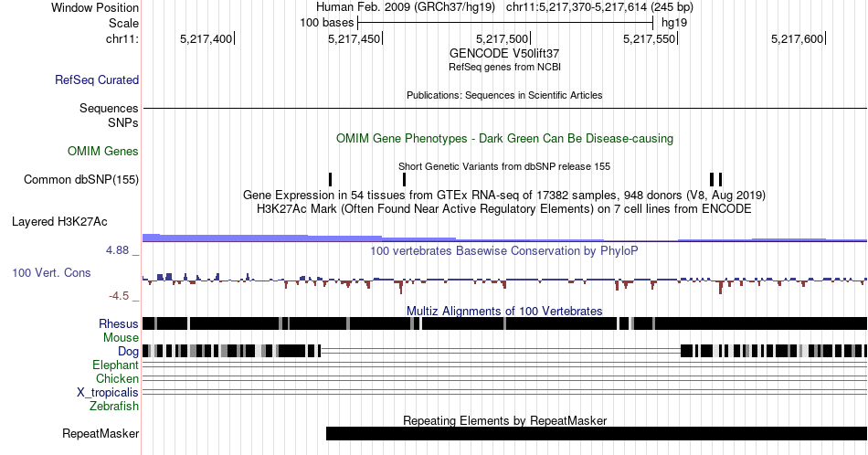
Task: Click the black RepeatMasker repeat element bar
Action: coord(597,433)
